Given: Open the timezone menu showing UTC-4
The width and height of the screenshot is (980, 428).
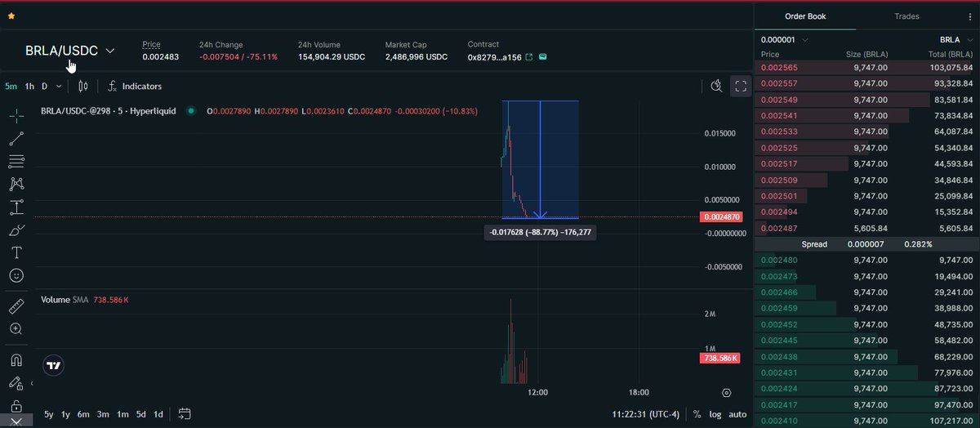Looking at the screenshot, I should 645,414.
